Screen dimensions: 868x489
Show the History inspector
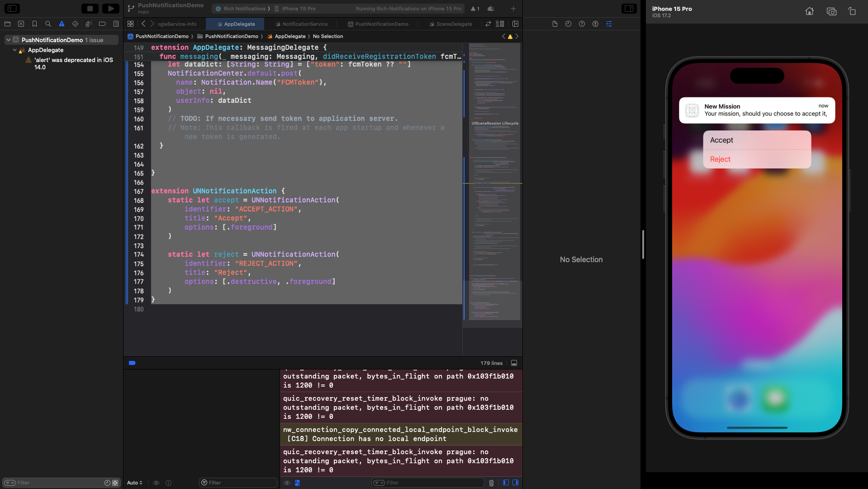(568, 24)
